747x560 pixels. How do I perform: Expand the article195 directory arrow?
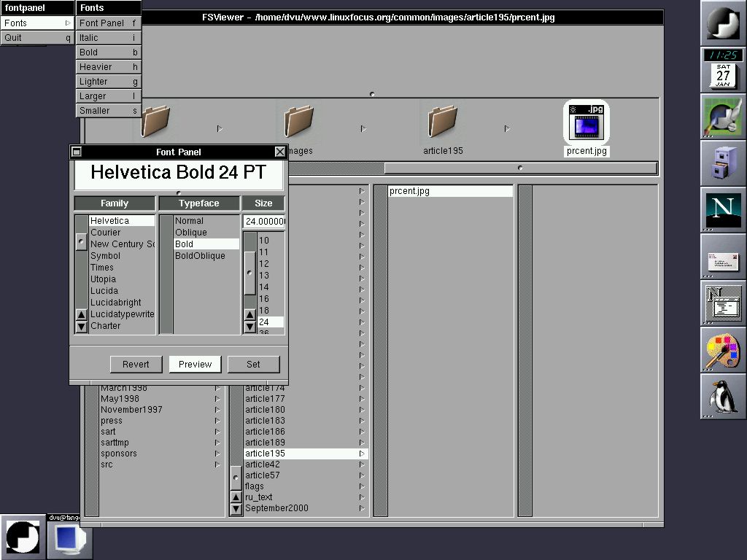362,454
